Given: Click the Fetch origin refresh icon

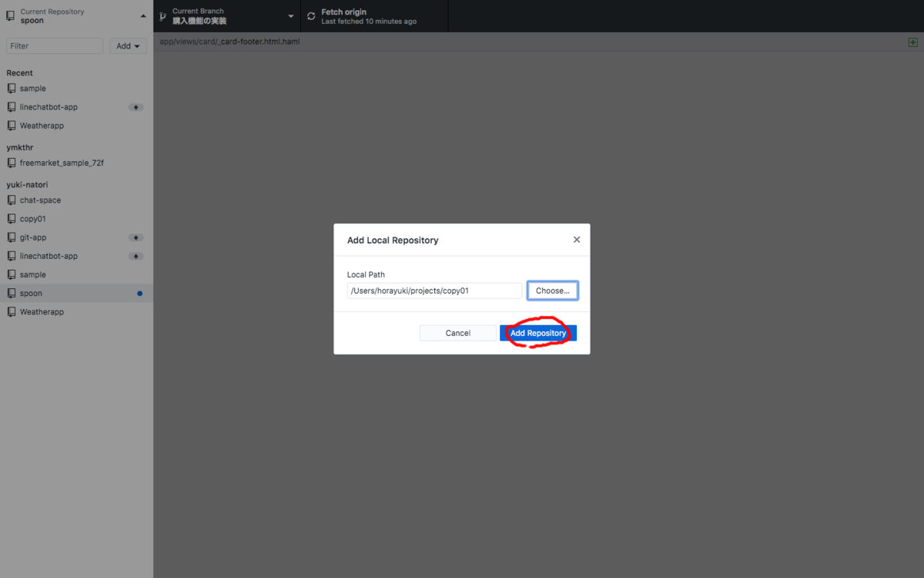Looking at the screenshot, I should point(311,16).
